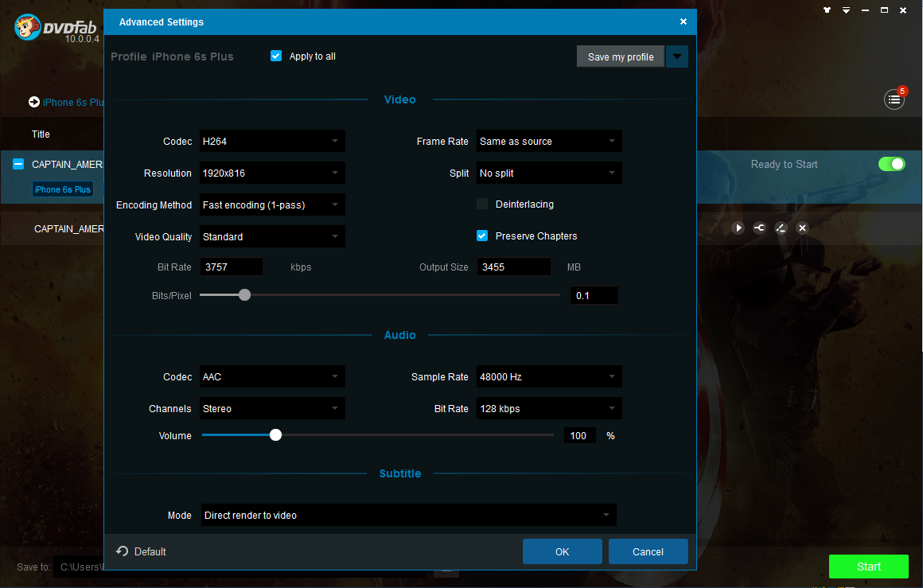
Task: Click the Bit Rate 3757 input field
Action: point(231,267)
